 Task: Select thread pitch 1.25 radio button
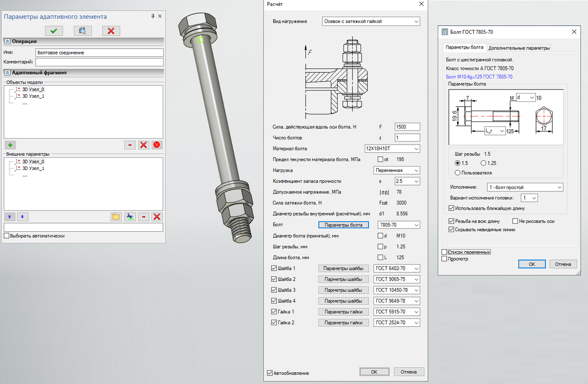tap(484, 163)
